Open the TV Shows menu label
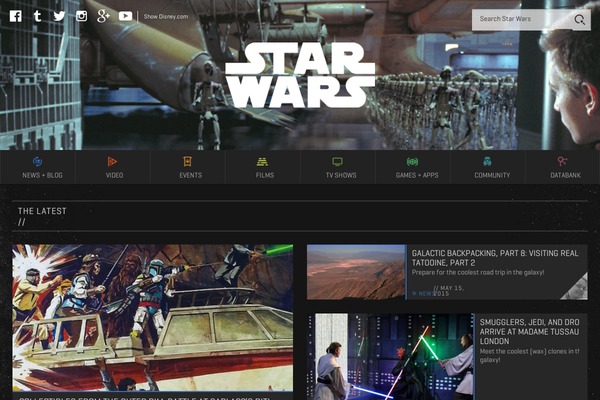This screenshot has height=400, width=600. pyautogui.click(x=341, y=175)
